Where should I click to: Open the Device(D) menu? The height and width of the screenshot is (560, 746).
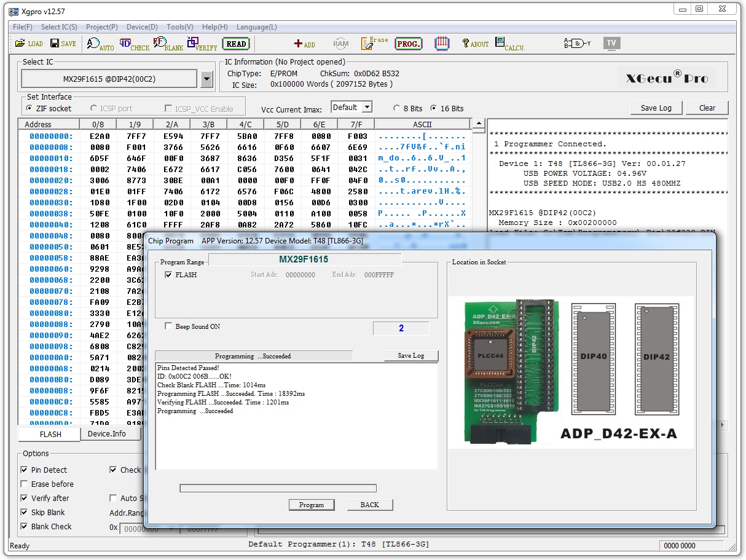[142, 27]
